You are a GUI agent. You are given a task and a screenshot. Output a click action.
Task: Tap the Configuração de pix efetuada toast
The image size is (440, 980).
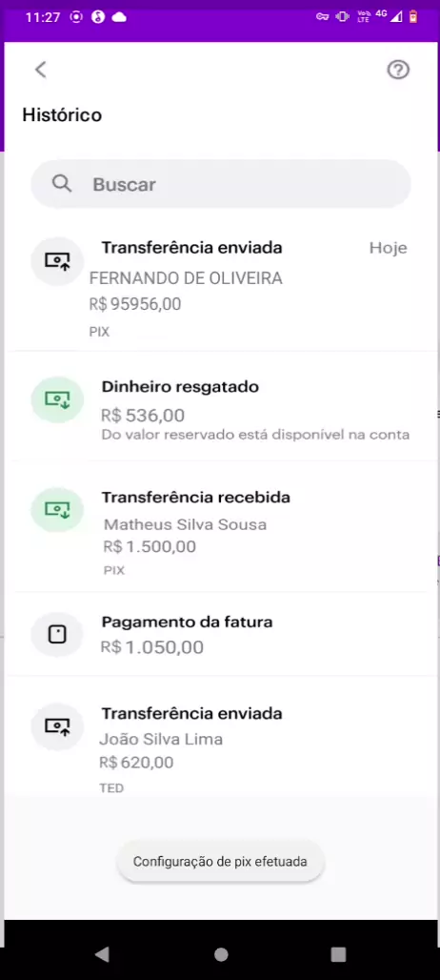pyautogui.click(x=220, y=861)
